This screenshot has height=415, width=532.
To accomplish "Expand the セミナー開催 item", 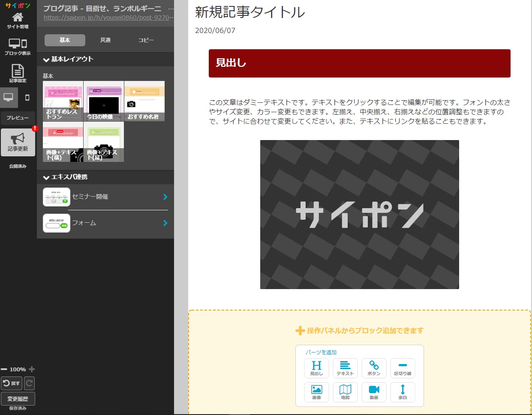I will pyautogui.click(x=165, y=197).
